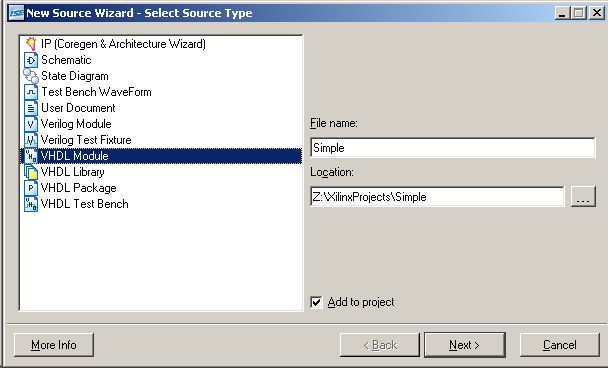Click into the Location path field

(437, 197)
